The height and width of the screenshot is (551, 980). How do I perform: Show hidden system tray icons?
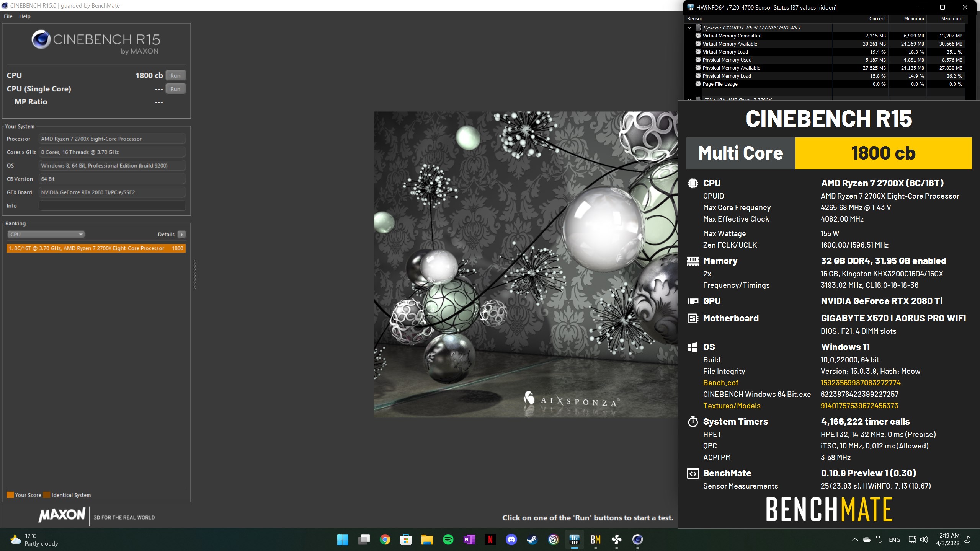point(855,540)
